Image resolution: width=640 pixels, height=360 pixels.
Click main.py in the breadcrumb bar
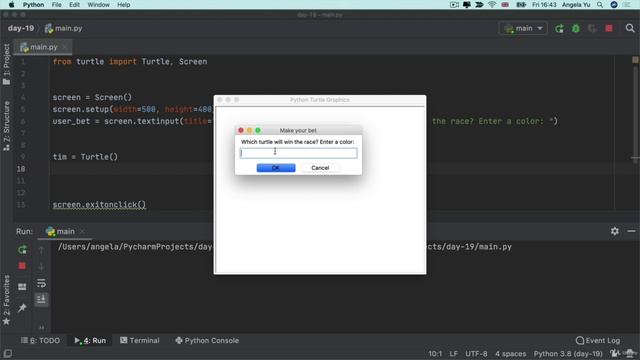64,29
